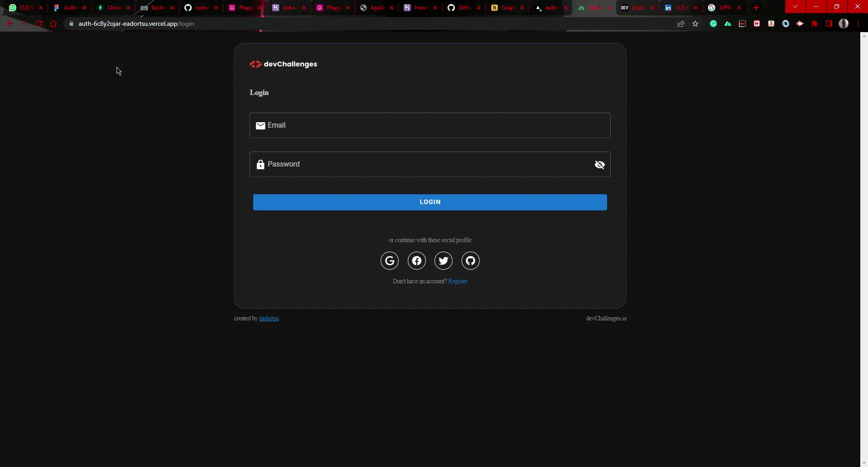Sign in with the GitHub icon
The width and height of the screenshot is (868, 467).
471,261
